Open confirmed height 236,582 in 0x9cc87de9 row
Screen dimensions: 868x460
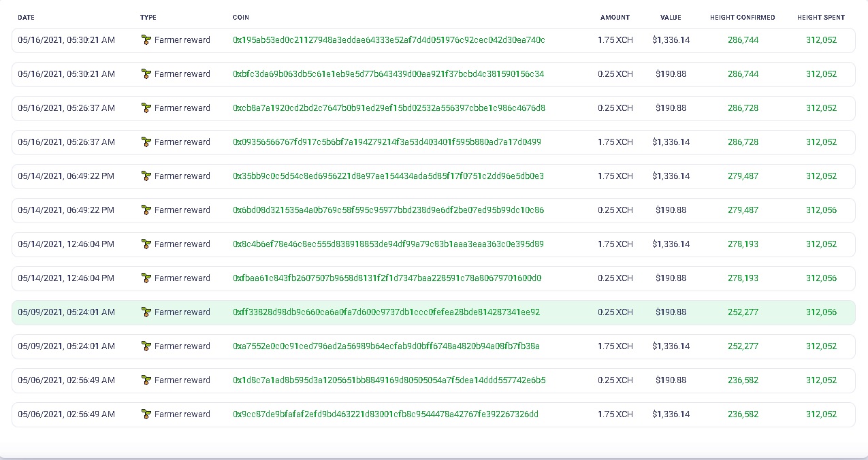tap(743, 414)
